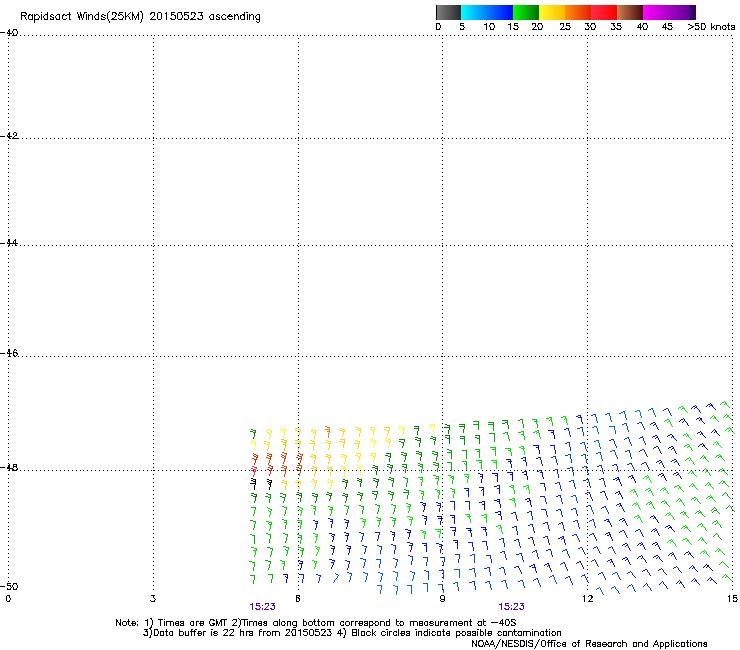
Task: Click the longitude axis label '15'
Action: (732, 599)
